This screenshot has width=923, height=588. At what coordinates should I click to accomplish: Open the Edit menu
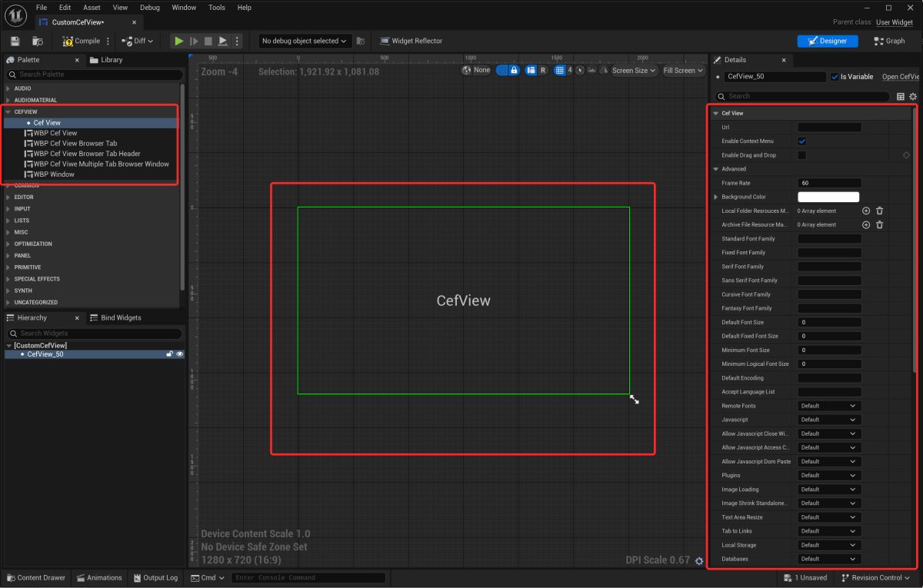pos(65,8)
